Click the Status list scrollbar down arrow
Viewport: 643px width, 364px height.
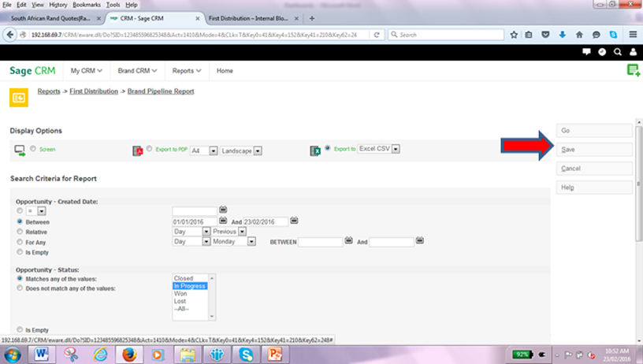click(x=212, y=317)
